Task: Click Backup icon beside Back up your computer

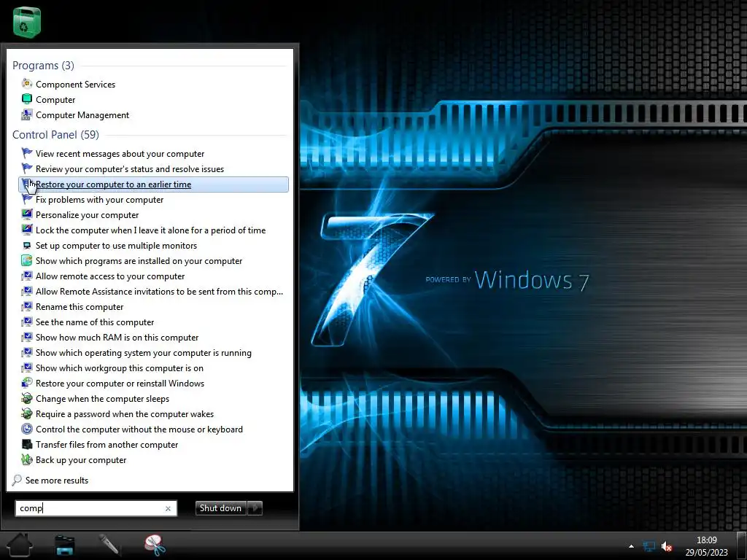Action: click(27, 459)
